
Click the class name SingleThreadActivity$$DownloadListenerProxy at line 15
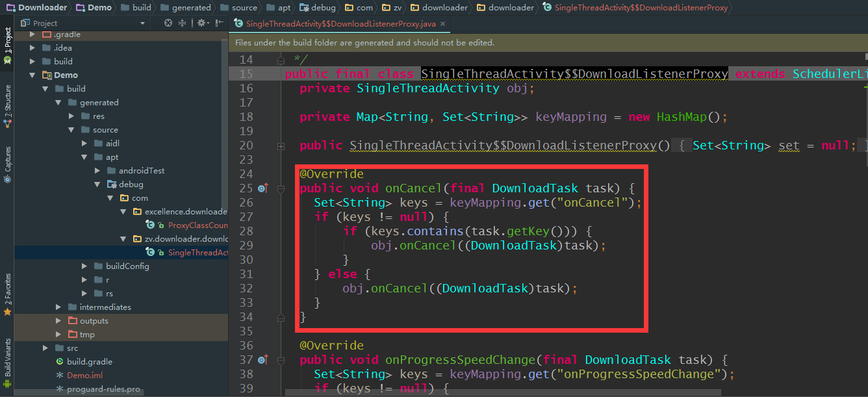coord(574,74)
